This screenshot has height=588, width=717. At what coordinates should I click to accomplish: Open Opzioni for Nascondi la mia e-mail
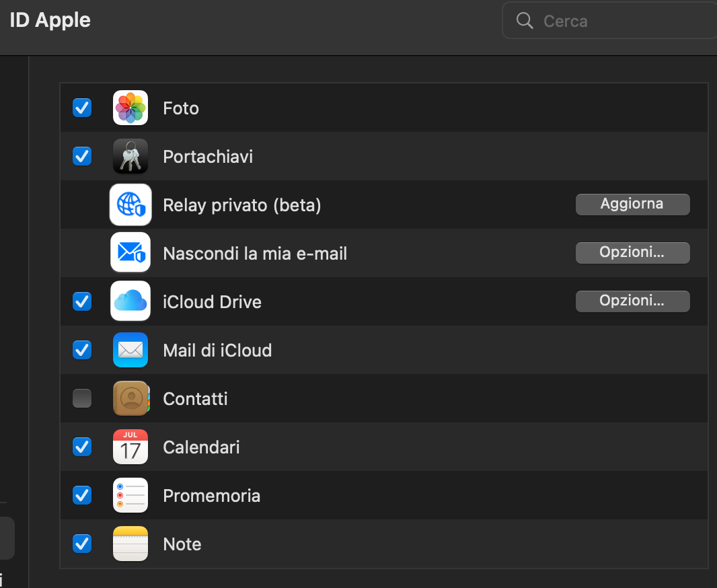[x=632, y=253]
